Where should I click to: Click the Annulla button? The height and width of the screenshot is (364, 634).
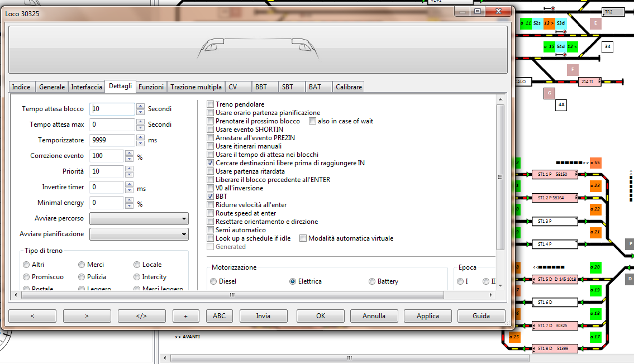(374, 316)
